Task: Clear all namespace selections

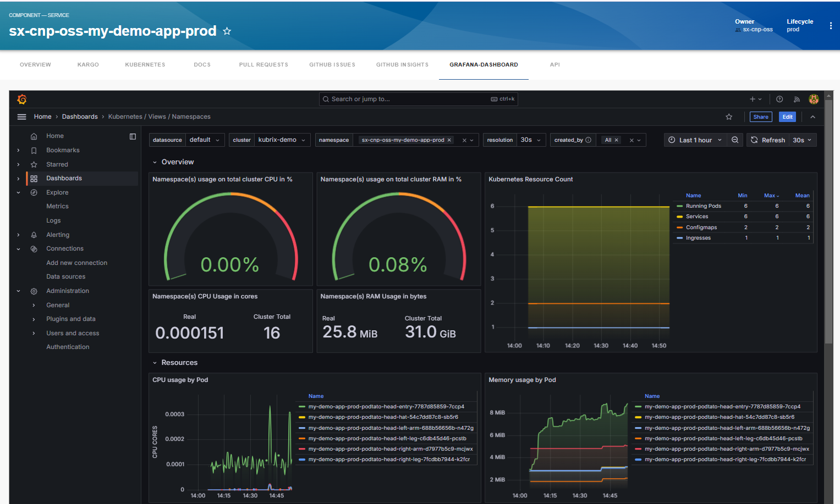Action: [x=464, y=140]
